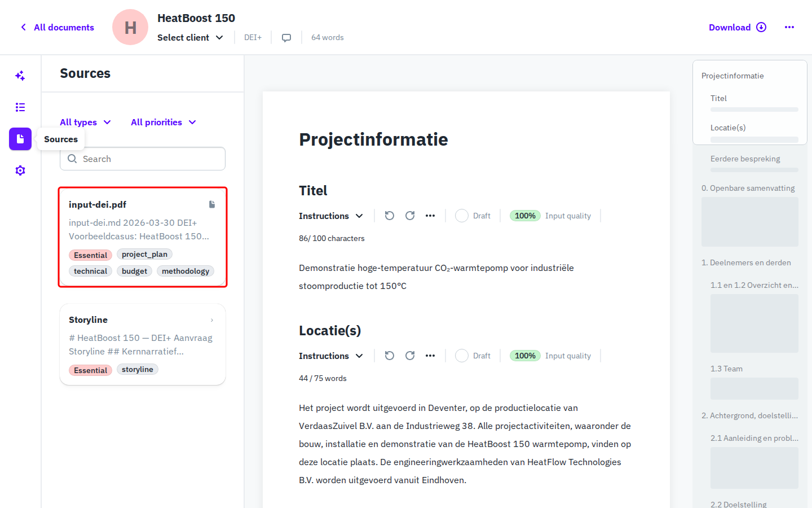Download the document
The width and height of the screenshot is (812, 508).
click(x=738, y=27)
